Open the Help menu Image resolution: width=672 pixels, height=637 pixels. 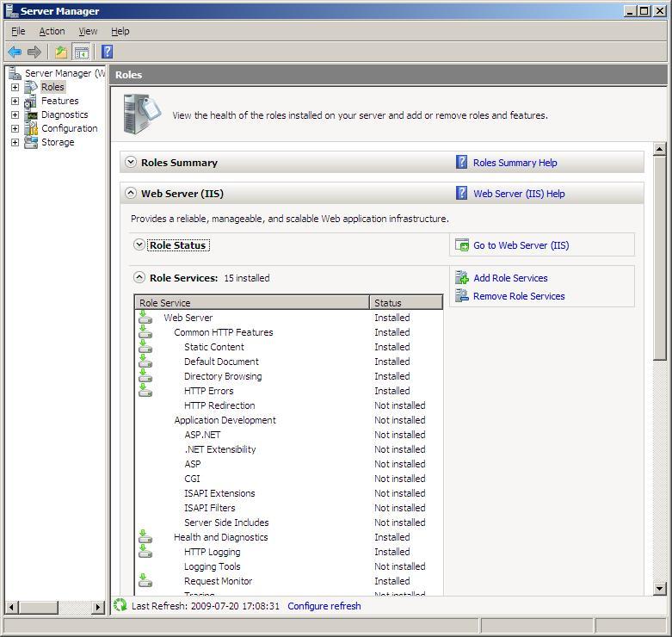coord(120,31)
